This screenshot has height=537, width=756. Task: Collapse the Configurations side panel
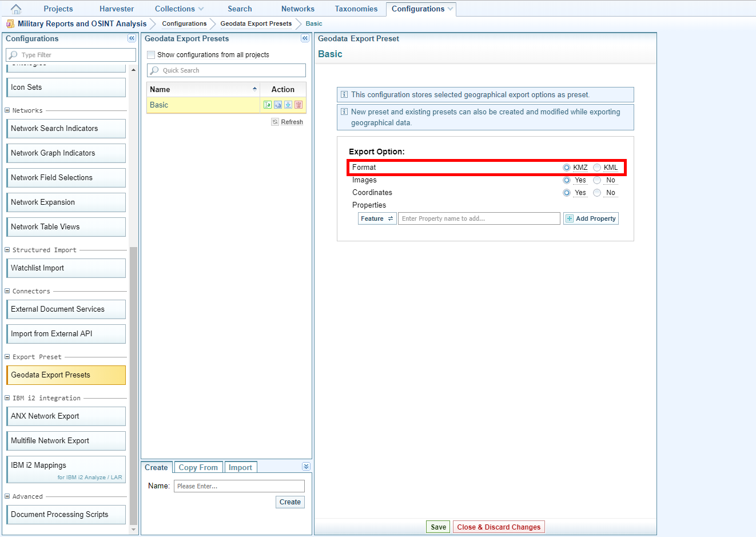coord(132,38)
